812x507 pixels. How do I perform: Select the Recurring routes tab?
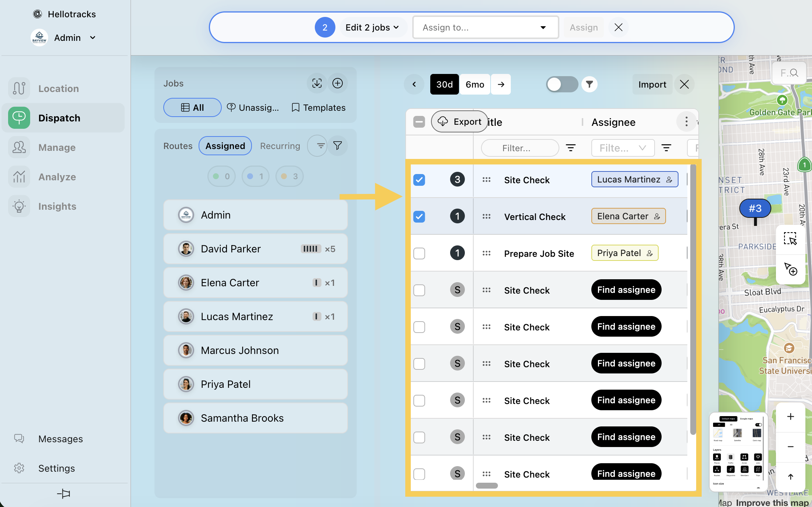tap(280, 146)
